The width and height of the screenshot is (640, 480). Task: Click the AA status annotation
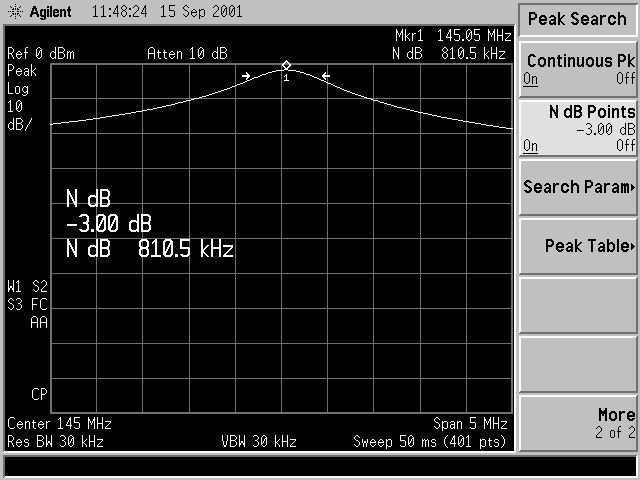[x=39, y=323]
